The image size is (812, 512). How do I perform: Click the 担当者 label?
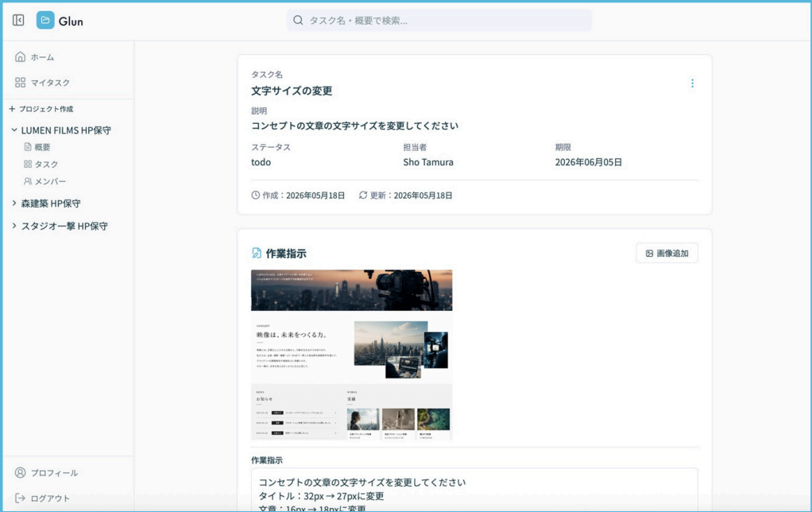pos(415,147)
